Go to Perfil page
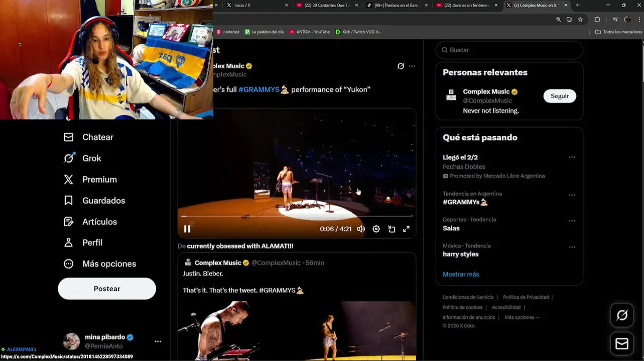 point(83,243)
